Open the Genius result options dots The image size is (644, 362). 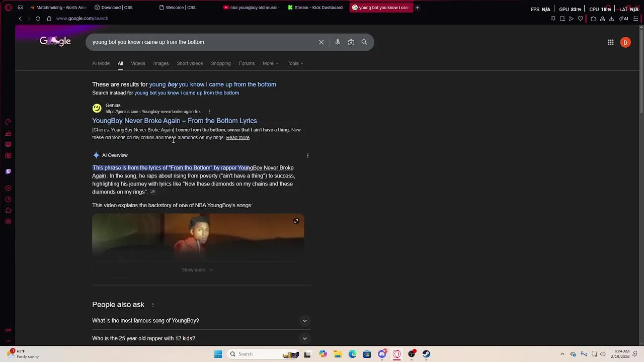pyautogui.click(x=209, y=112)
